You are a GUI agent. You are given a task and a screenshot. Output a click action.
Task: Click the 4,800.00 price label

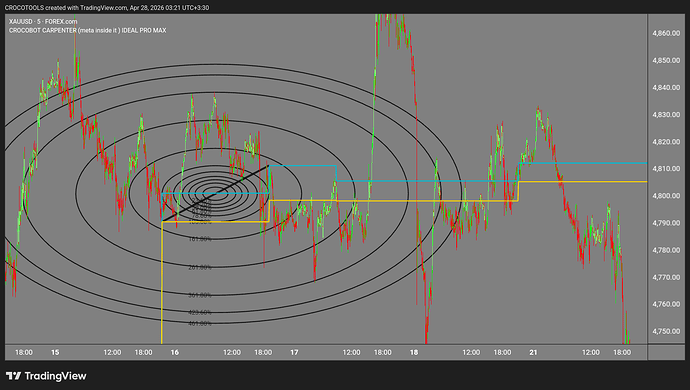666,196
